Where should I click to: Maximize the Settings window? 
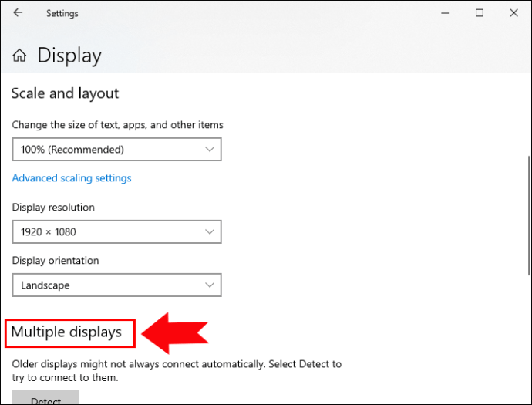[x=480, y=13]
